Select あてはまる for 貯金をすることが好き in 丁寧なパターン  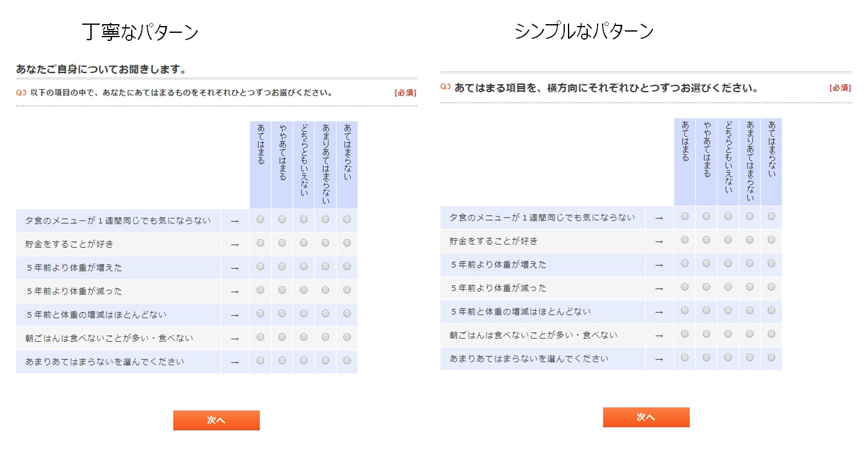[x=260, y=243]
